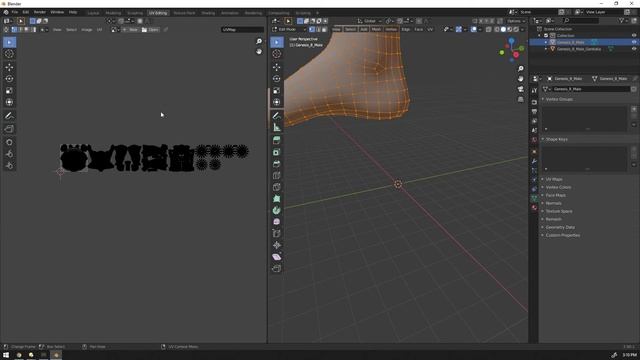Select the 3D viewport Rotate tool
The width and height of the screenshot is (640, 360).
click(x=277, y=79)
